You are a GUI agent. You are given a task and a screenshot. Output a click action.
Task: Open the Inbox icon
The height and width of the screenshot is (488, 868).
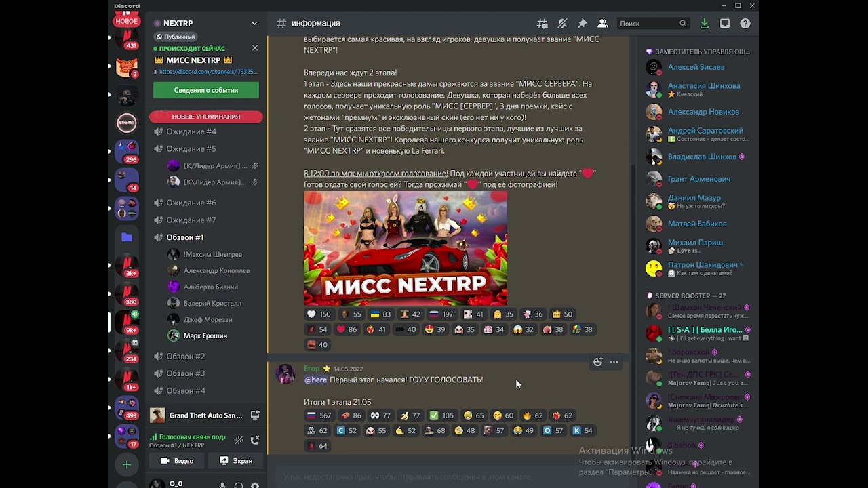tap(725, 24)
